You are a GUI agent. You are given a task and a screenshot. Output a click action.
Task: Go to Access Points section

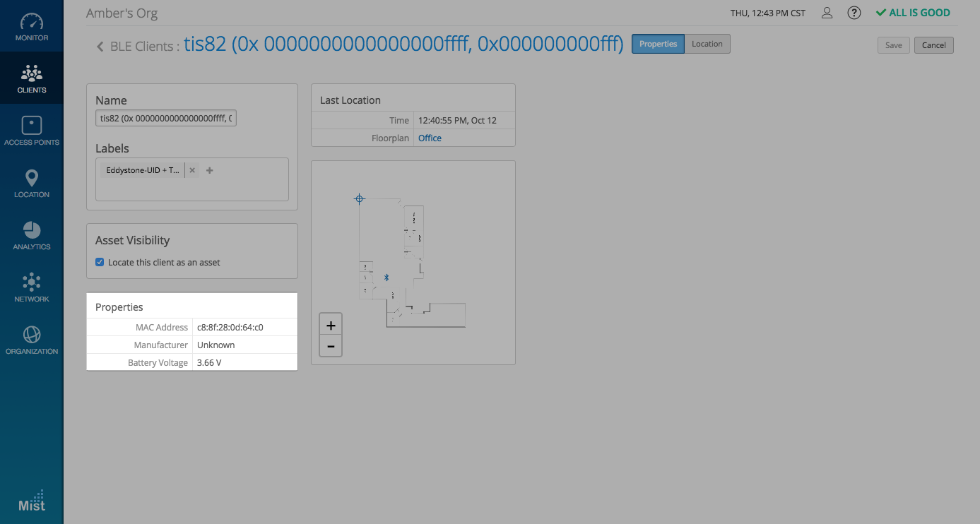(32, 131)
